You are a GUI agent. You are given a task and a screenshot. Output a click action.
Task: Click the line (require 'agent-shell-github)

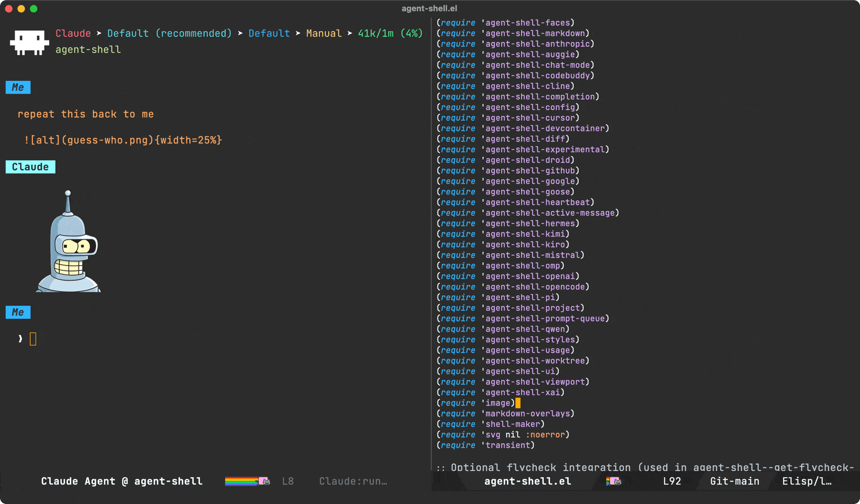(508, 171)
